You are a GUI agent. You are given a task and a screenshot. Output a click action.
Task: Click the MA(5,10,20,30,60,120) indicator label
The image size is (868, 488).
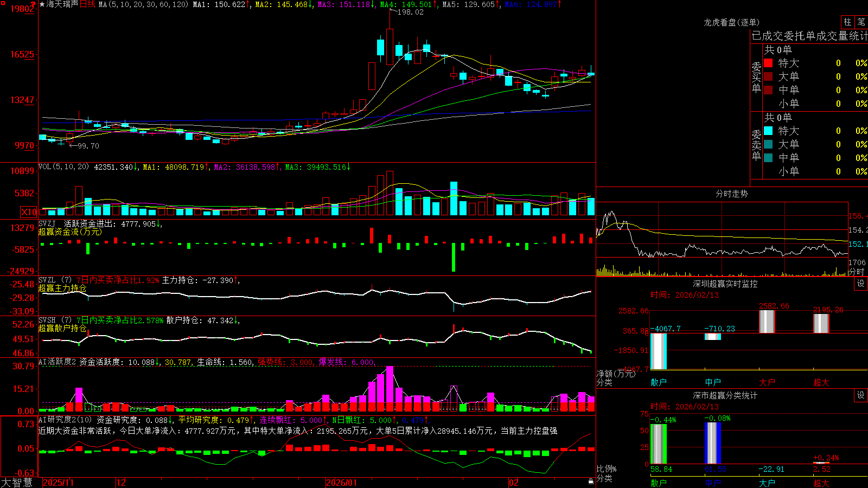pyautogui.click(x=143, y=4)
